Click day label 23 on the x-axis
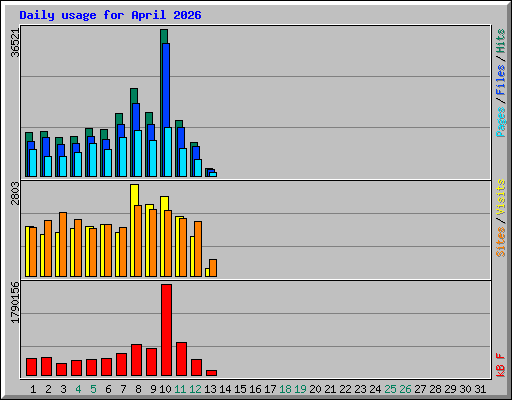 pyautogui.click(x=360, y=389)
